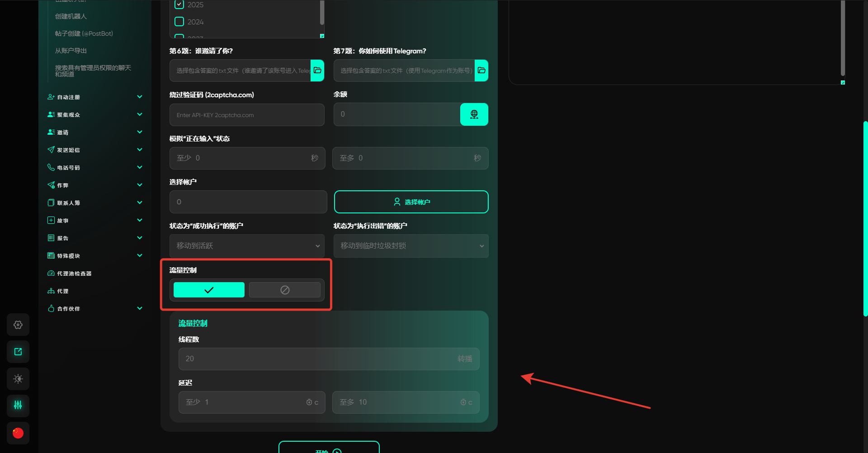Open 创建机器人 menu item

click(71, 16)
